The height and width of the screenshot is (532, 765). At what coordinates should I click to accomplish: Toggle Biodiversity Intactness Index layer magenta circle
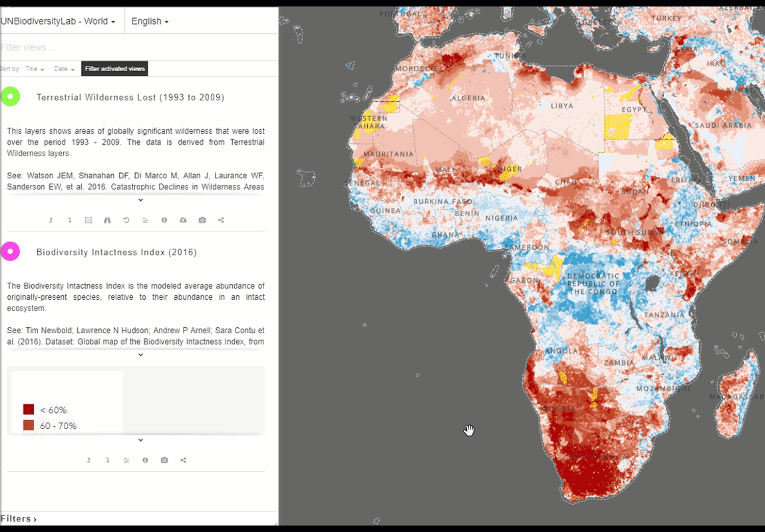tap(10, 251)
